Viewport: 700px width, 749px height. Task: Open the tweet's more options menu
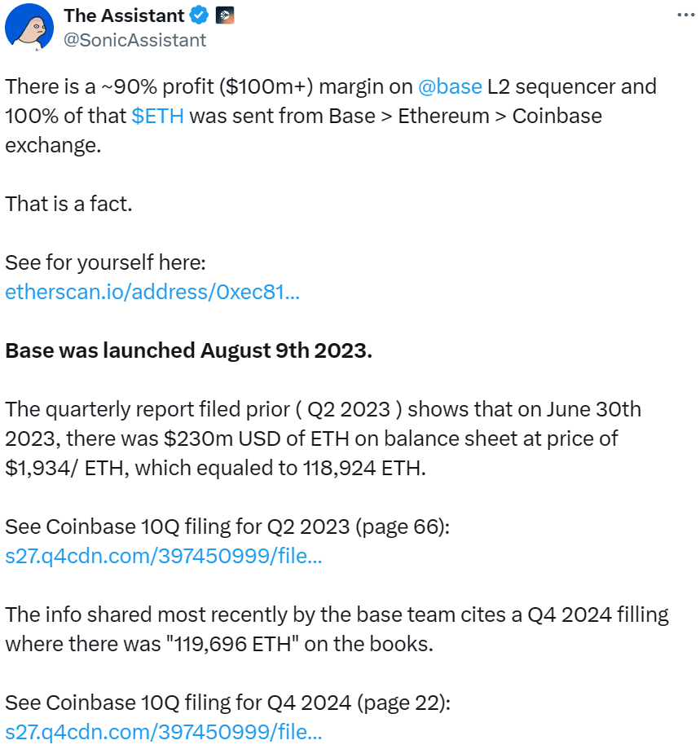click(x=686, y=15)
